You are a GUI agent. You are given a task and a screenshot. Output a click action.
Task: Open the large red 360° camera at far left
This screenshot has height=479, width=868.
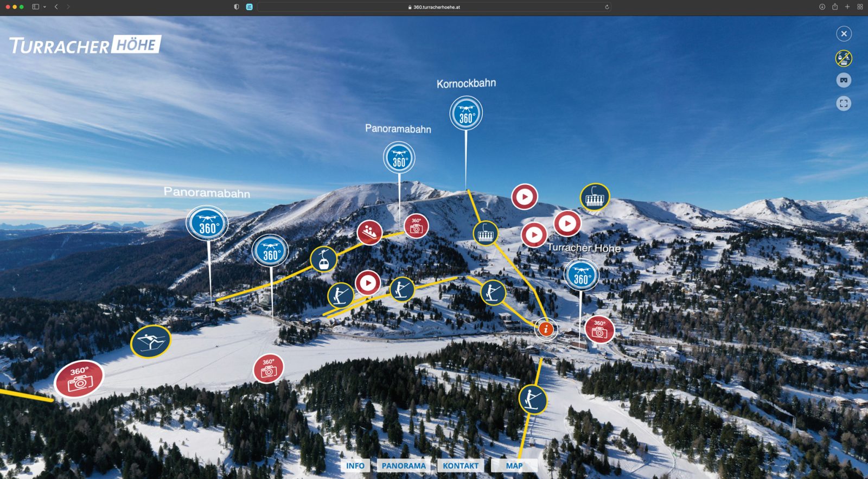(79, 379)
